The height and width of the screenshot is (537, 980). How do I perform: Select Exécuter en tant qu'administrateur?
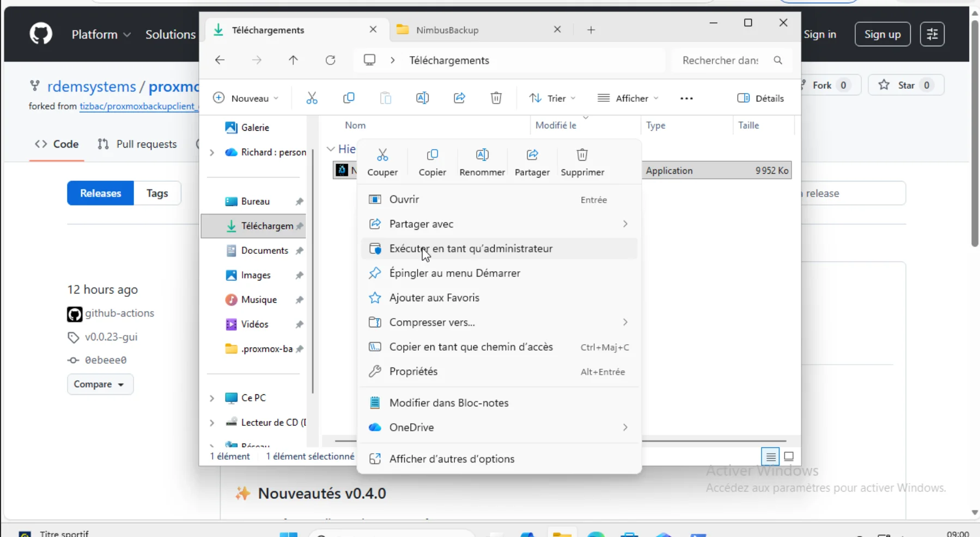[470, 248]
